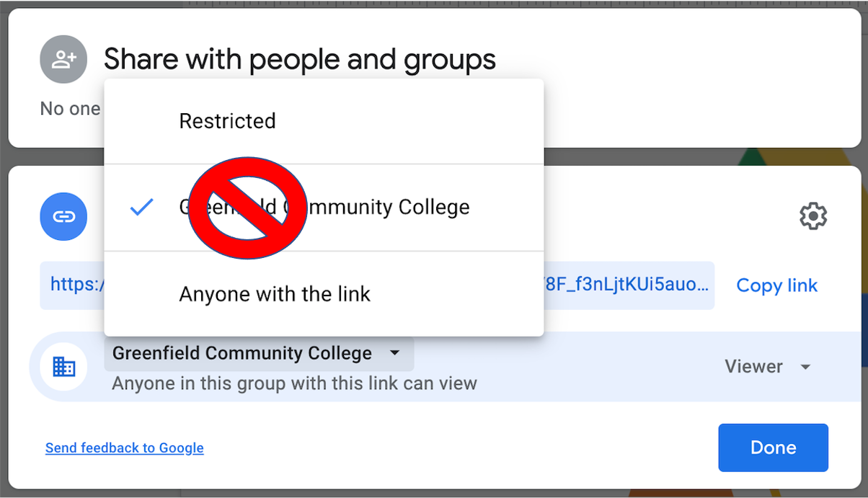Open the Viewer dropdown arrow

[x=805, y=367]
